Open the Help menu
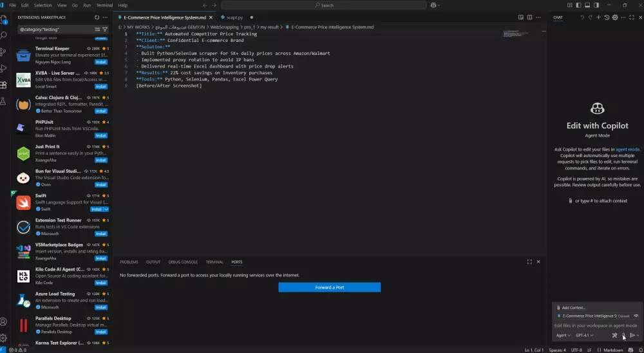The image size is (644, 353). (123, 5)
